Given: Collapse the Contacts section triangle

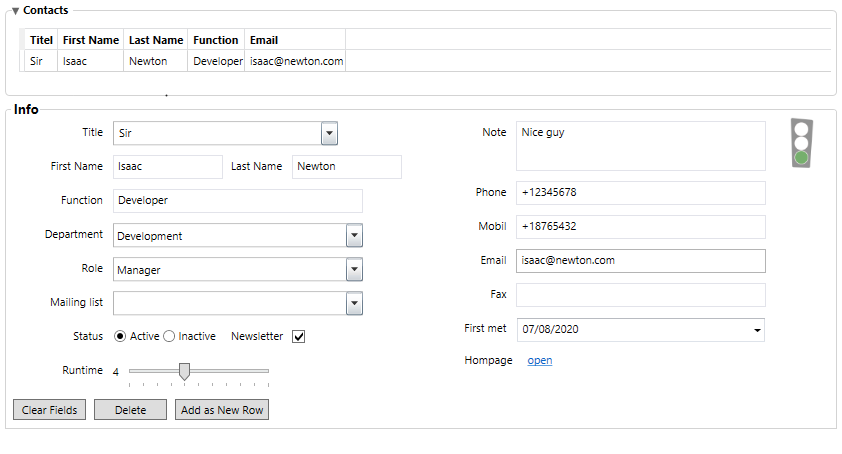Looking at the screenshot, I should click(x=16, y=11).
